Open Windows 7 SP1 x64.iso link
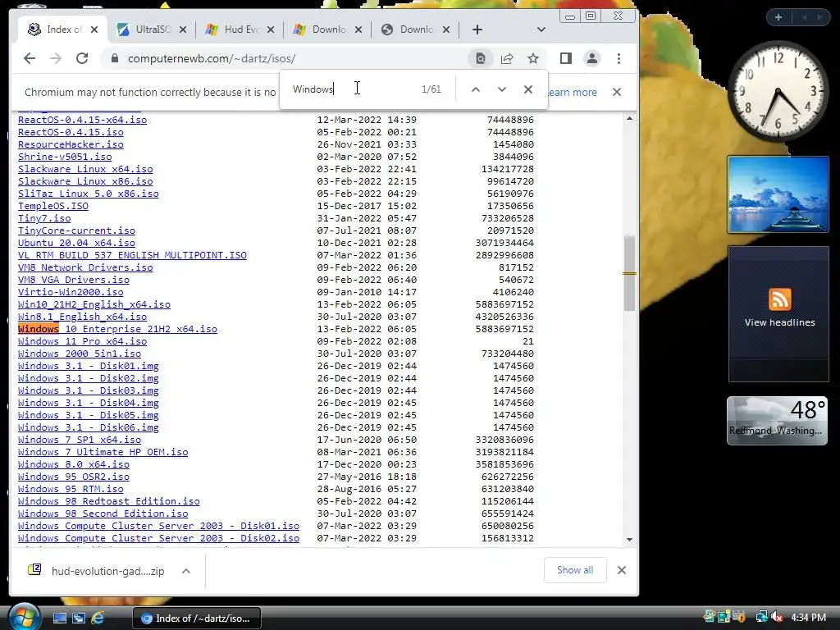This screenshot has width=840, height=630. click(x=80, y=440)
